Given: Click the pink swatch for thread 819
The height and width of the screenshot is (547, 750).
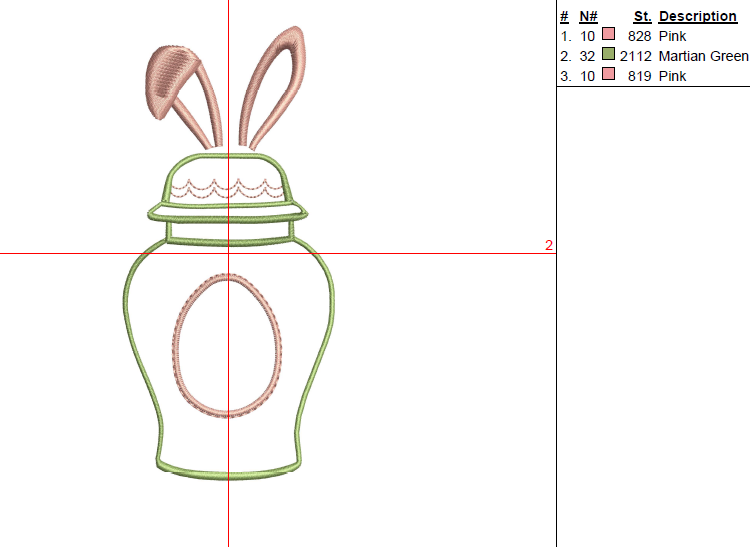Looking at the screenshot, I should click(608, 74).
